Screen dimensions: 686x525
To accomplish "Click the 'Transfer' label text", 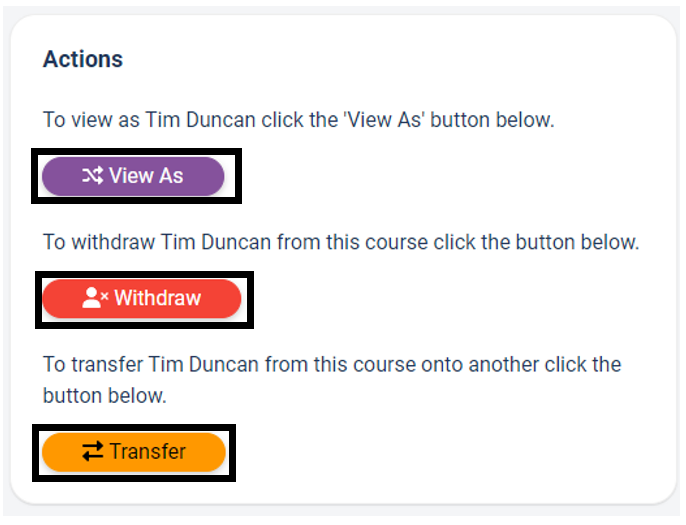I will coord(148,452).
